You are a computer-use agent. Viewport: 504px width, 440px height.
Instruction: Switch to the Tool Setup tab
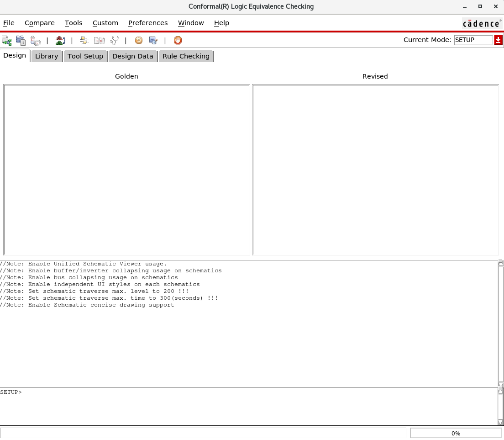pos(85,56)
